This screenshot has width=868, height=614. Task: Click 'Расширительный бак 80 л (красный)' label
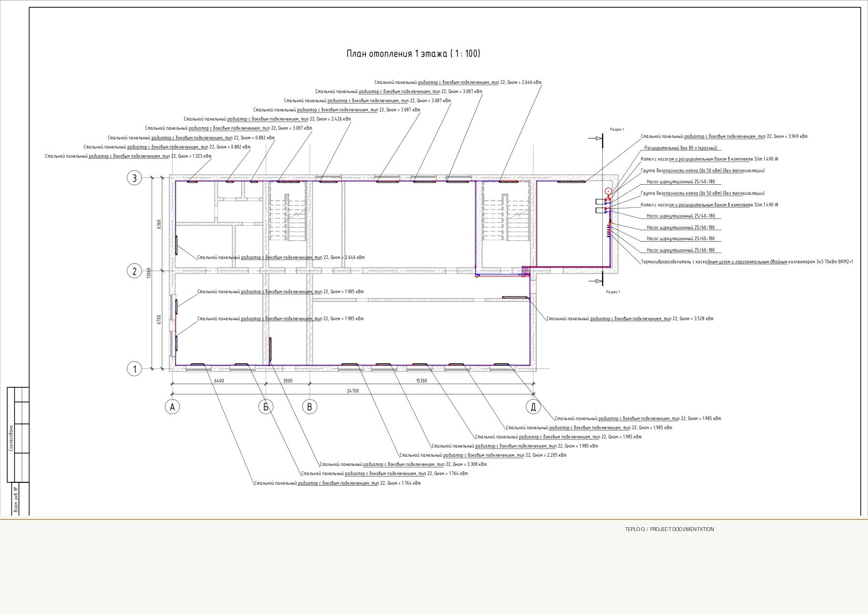pyautogui.click(x=681, y=148)
